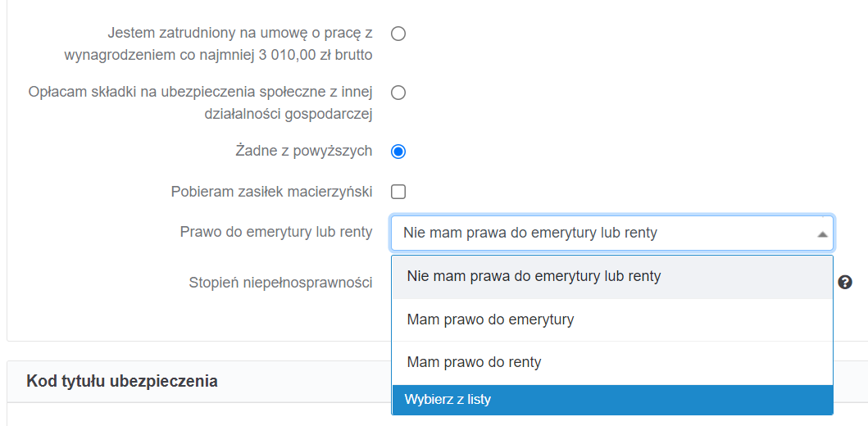Select the 'Mam prawo do renty' option
The image size is (868, 426).
tap(611, 362)
